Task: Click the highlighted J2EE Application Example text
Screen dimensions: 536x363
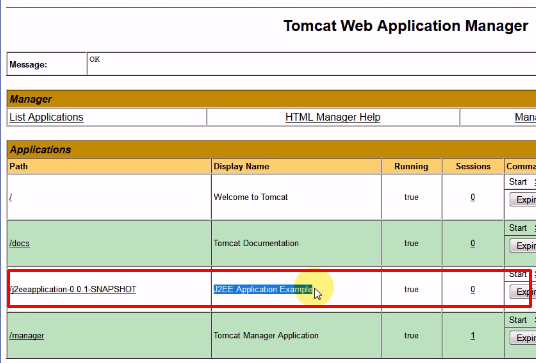Action: [263, 290]
